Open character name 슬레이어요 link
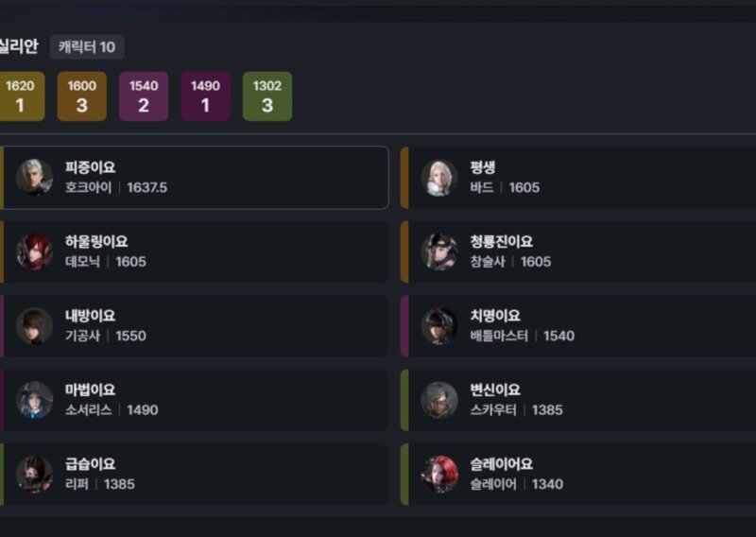The image size is (756, 537). tap(502, 464)
